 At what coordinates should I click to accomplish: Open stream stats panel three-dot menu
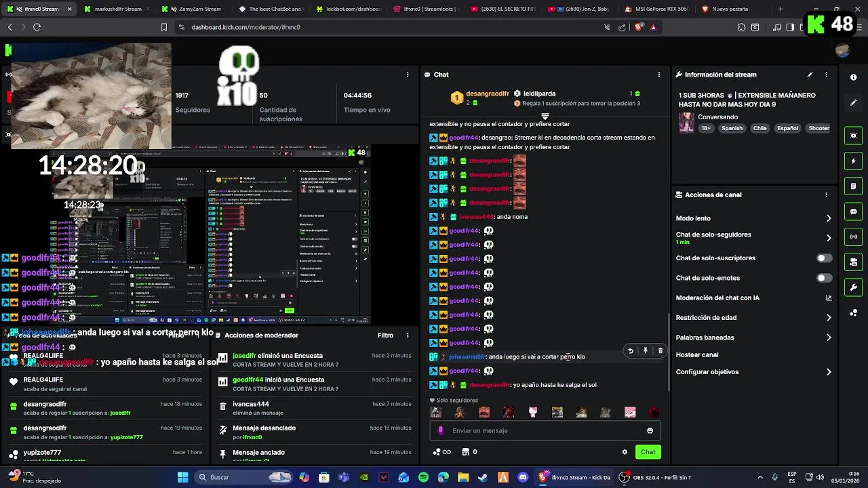coord(408,75)
